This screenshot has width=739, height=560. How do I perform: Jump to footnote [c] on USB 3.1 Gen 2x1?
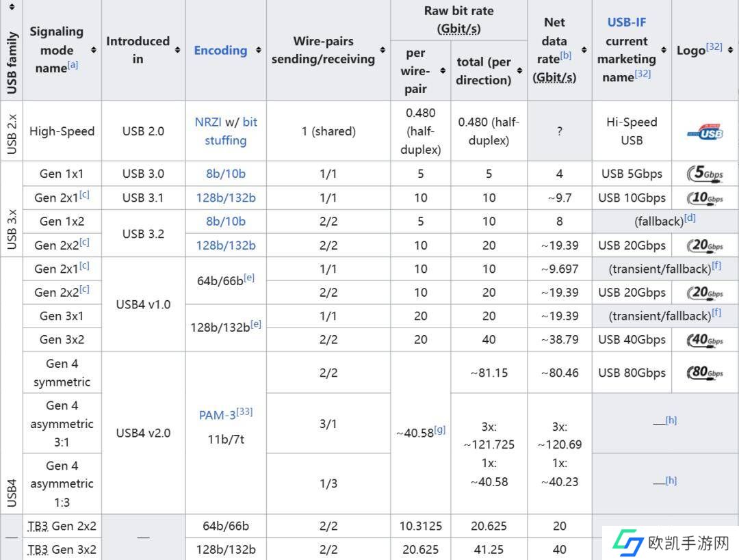point(84,194)
